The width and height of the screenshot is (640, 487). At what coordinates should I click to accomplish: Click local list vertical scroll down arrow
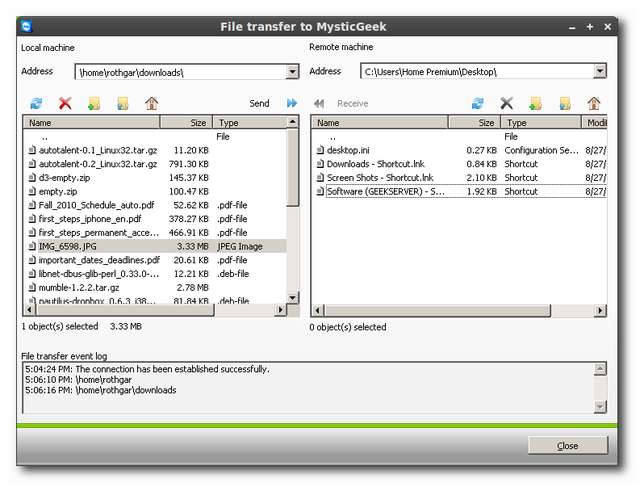[x=293, y=298]
